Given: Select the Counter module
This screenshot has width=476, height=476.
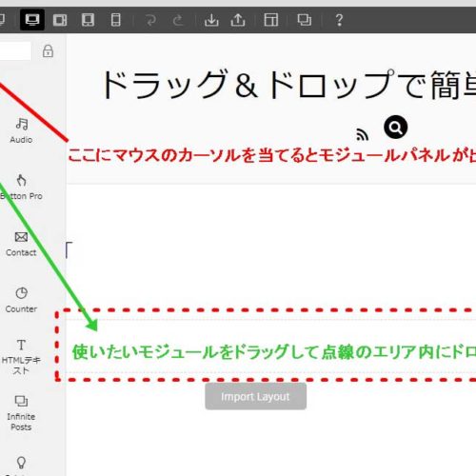Looking at the screenshot, I should coord(21,300).
